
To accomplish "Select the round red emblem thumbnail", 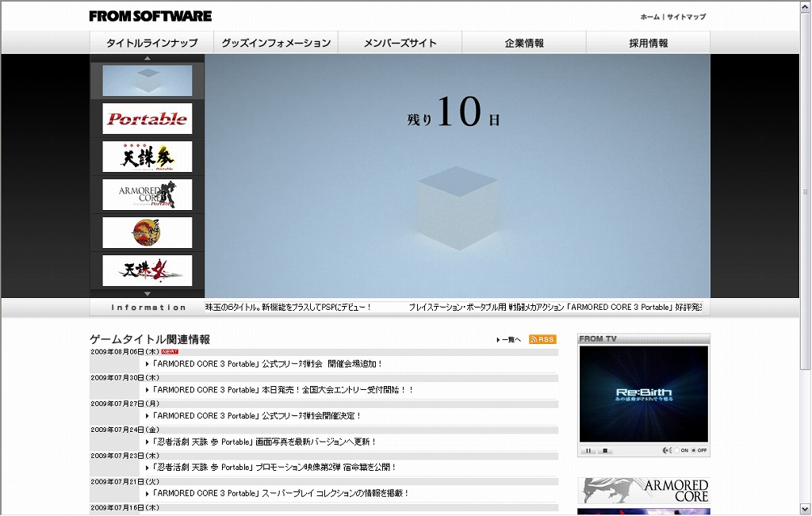I will pyautogui.click(x=147, y=232).
